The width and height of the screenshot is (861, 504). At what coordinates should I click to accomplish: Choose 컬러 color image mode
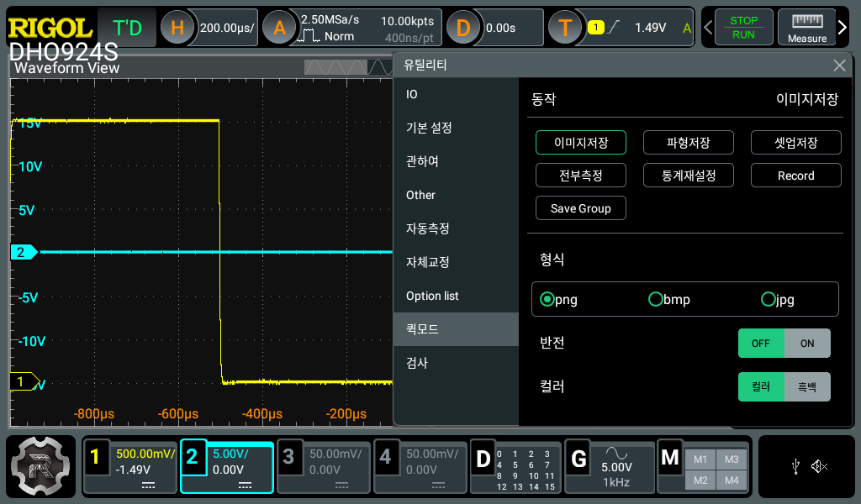[761, 387]
